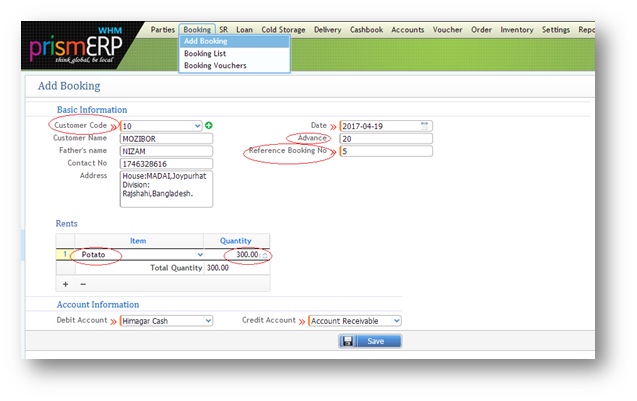The image size is (637, 401).
Task: Open the date picker calendar icon
Action: (x=425, y=126)
